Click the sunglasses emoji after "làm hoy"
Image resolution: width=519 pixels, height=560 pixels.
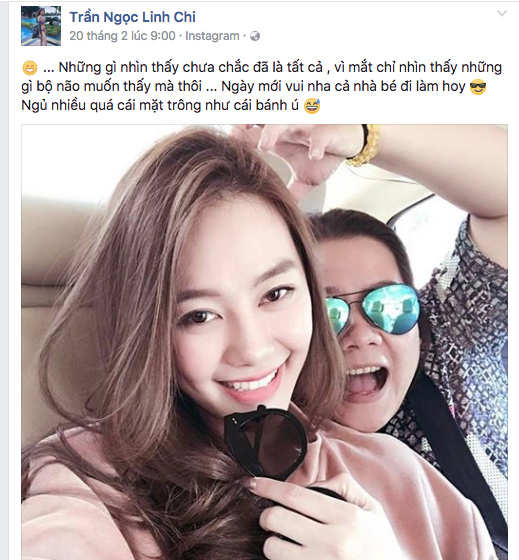478,87
